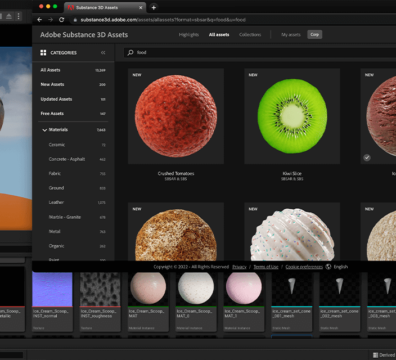The height and width of the screenshot is (360, 396).
Task: Click the Adobe favicon on the browser tab
Action: tap(71, 7)
